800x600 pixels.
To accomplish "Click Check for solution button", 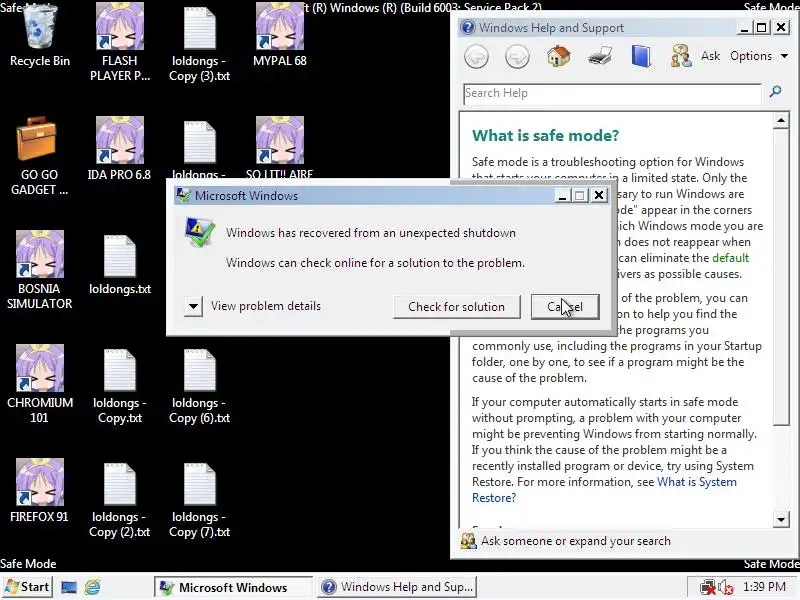I will point(457,307).
